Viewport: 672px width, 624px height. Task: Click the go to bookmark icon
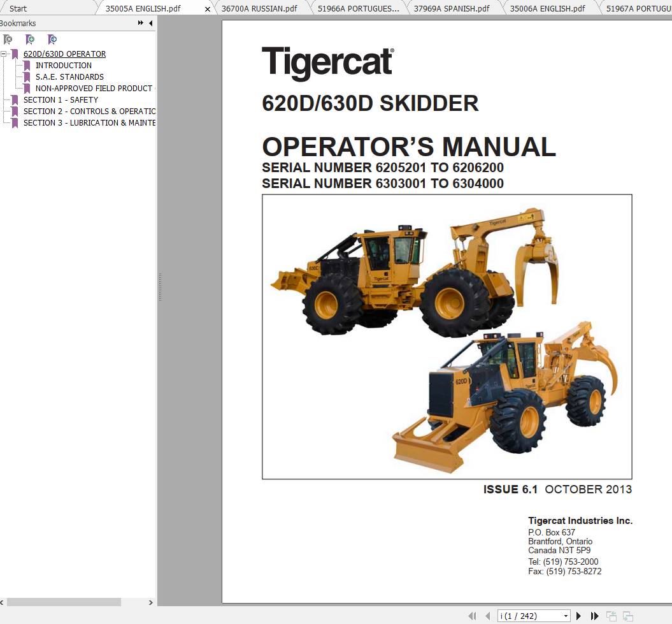tap(53, 40)
